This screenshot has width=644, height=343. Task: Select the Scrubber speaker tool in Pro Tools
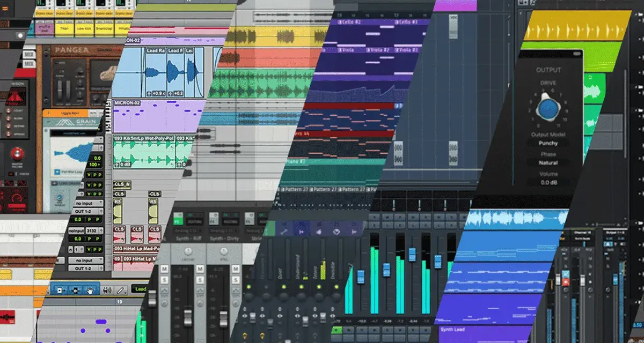107,290
